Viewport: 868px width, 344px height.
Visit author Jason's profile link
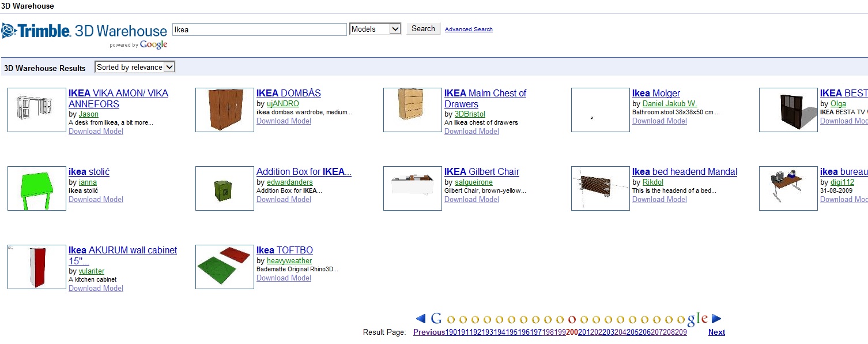click(89, 114)
